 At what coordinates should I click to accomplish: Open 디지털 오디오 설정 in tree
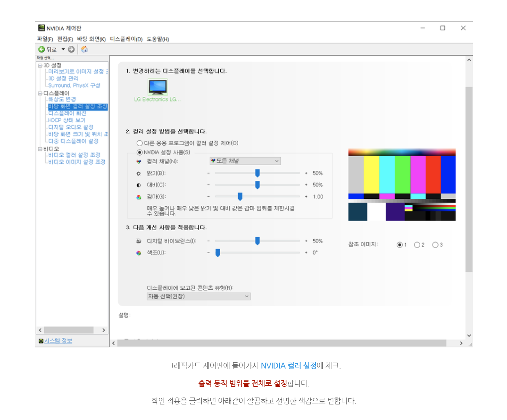(71, 127)
